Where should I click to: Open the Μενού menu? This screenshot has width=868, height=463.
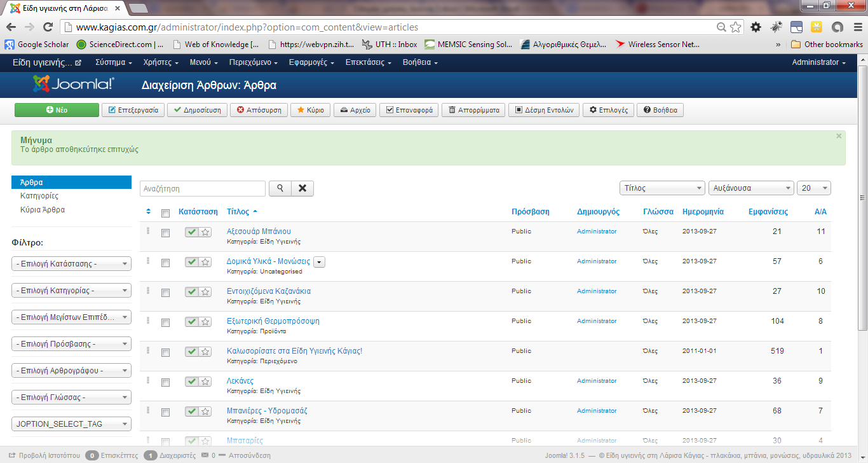204,62
